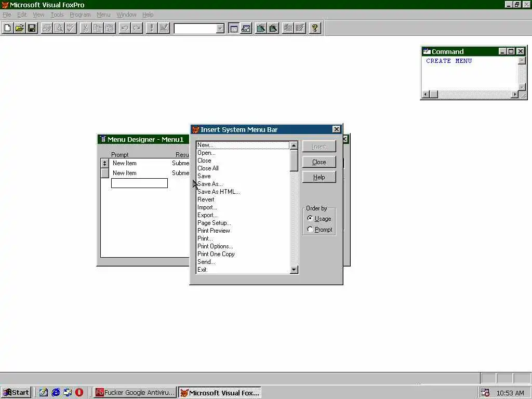Click the Spelling check toolbar icon

[x=71, y=28]
